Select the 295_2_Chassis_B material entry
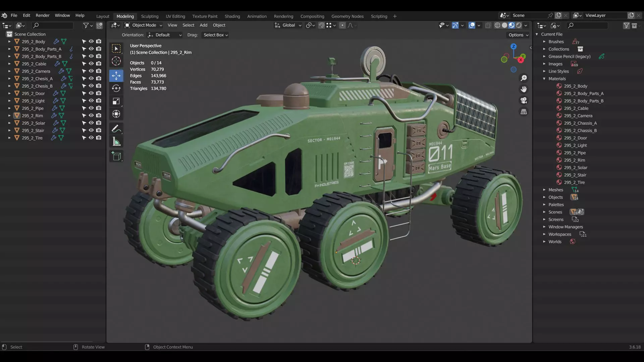Screen dimensions: 644x362 pos(580,130)
